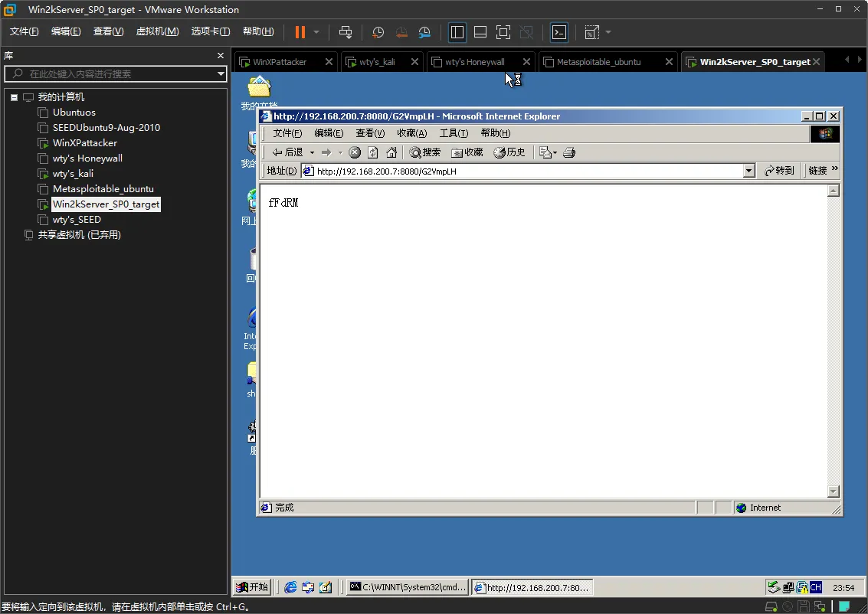
Task: Open Internet Explorer's 文件(F) menu
Action: (287, 133)
